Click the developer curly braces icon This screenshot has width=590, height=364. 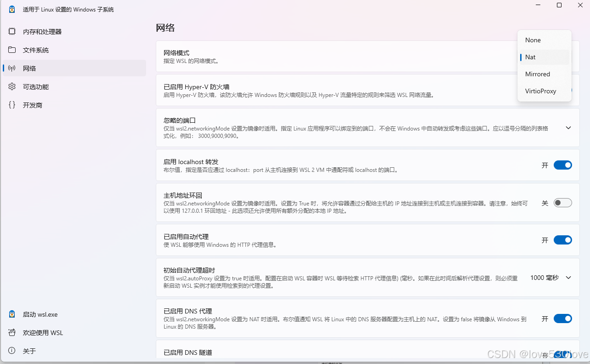12,105
